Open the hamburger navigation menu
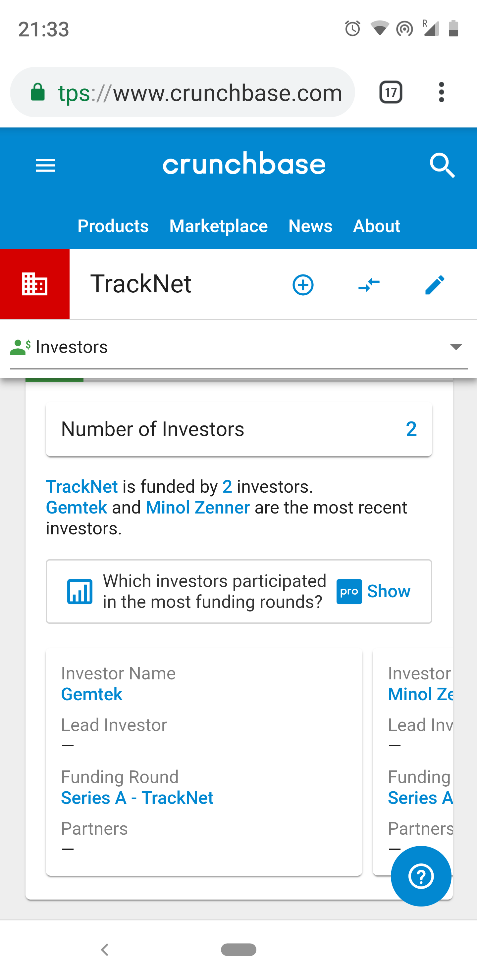 coord(46,166)
